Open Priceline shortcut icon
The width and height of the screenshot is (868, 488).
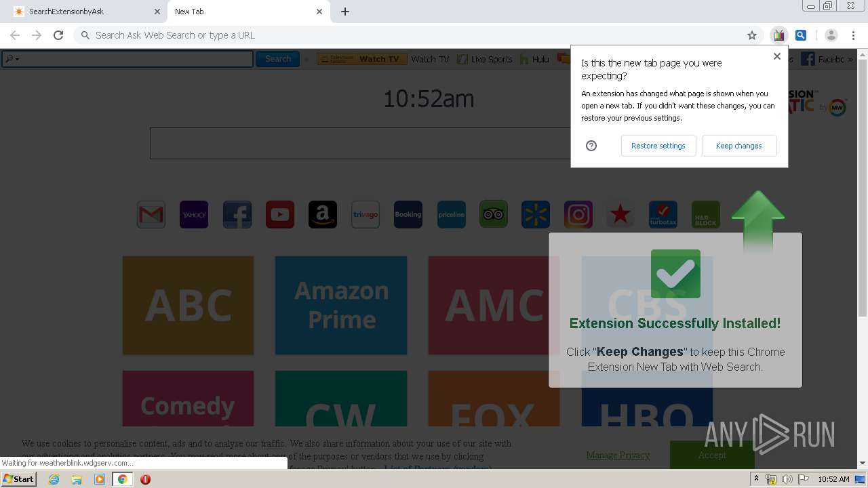(x=452, y=215)
